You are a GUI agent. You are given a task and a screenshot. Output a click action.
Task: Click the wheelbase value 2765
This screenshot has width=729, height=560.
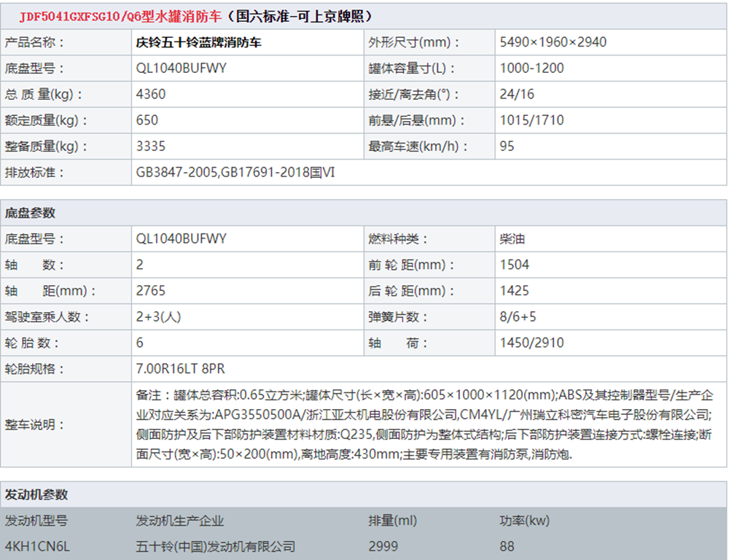tap(151, 291)
